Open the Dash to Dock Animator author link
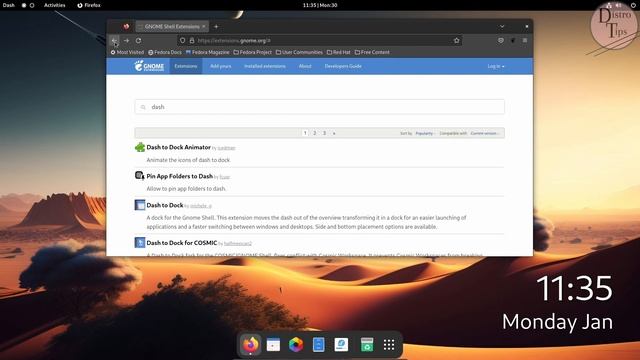Image resolution: width=640 pixels, height=360 pixels. 227,148
